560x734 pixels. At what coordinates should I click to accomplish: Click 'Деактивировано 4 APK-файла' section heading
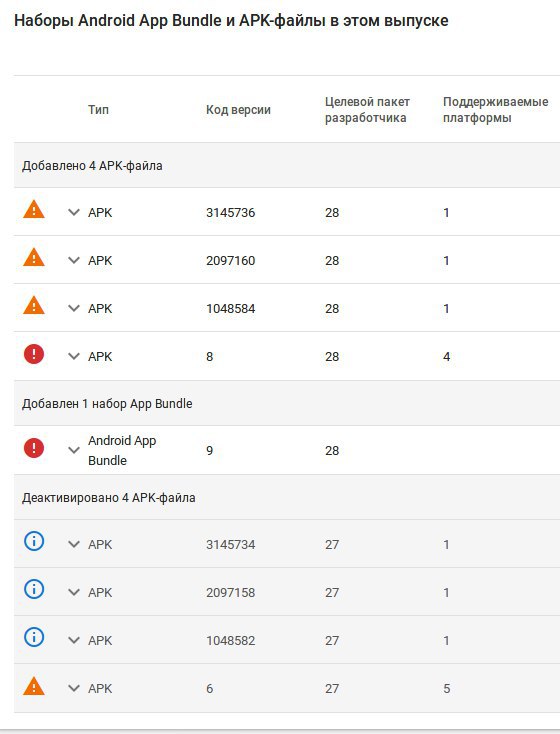point(109,497)
